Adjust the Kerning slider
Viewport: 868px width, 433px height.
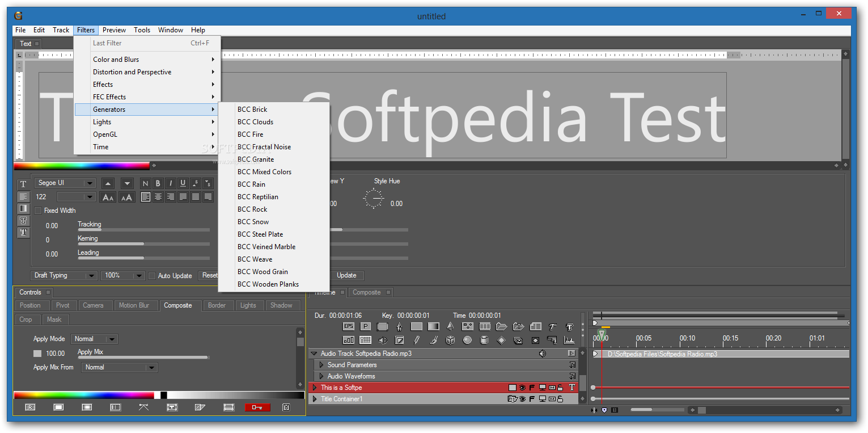[x=143, y=244]
